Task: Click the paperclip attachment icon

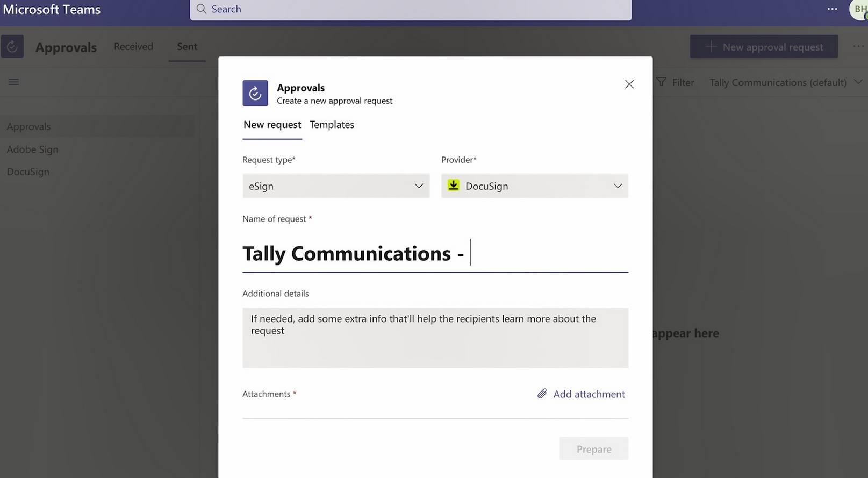Action: tap(542, 394)
